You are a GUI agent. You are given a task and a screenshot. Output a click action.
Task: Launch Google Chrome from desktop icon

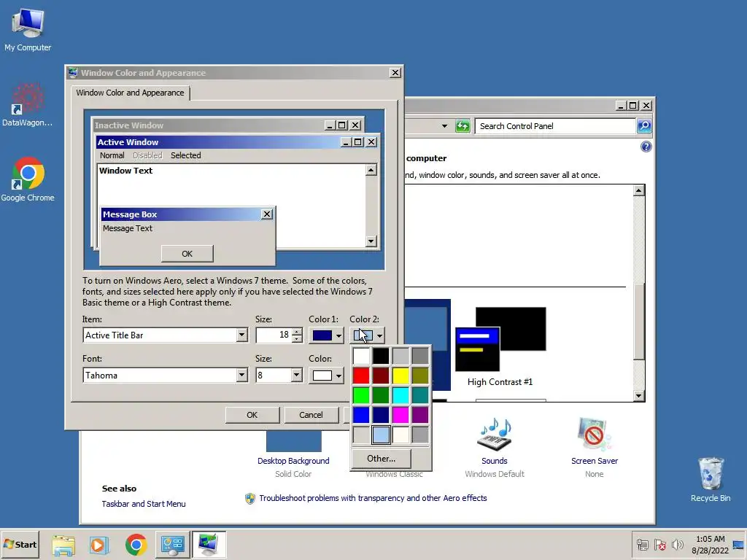click(28, 179)
